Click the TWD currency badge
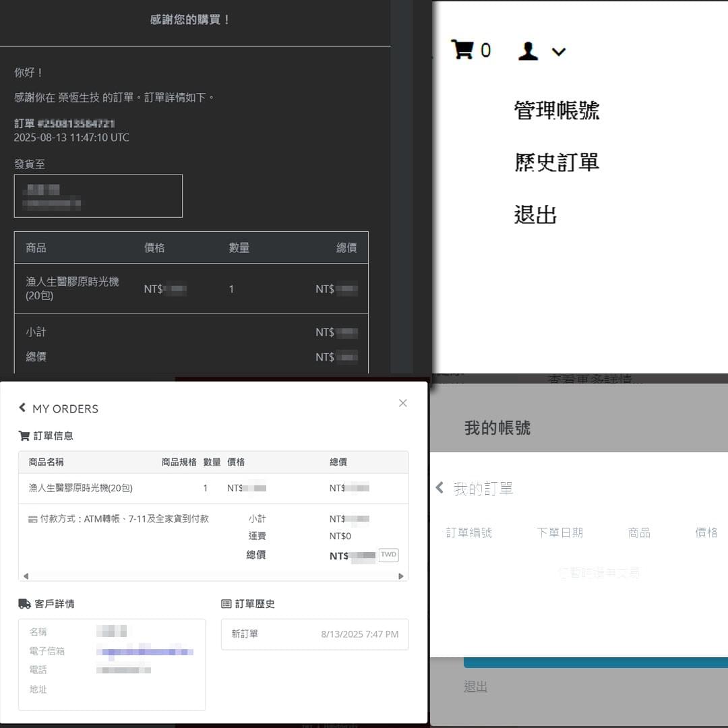This screenshot has width=728, height=728. pos(389,555)
